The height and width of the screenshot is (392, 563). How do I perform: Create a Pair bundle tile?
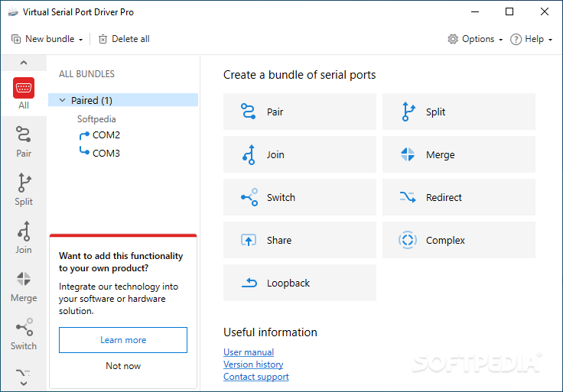[300, 112]
